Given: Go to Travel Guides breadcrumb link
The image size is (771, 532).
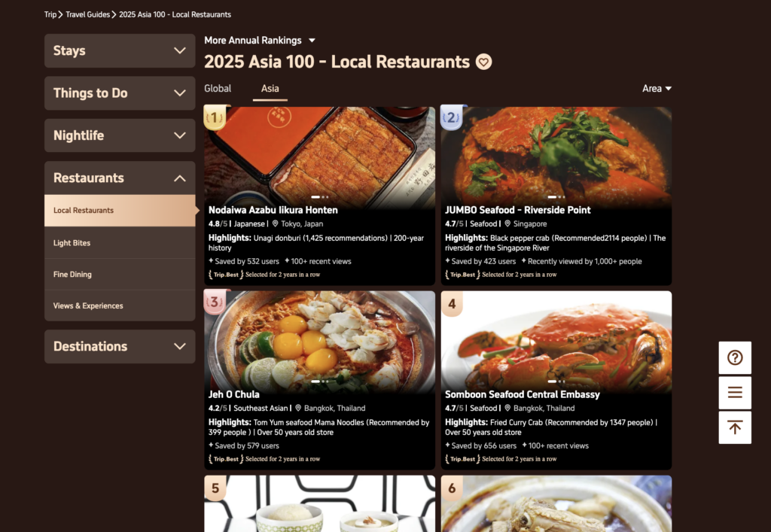Looking at the screenshot, I should pos(87,14).
